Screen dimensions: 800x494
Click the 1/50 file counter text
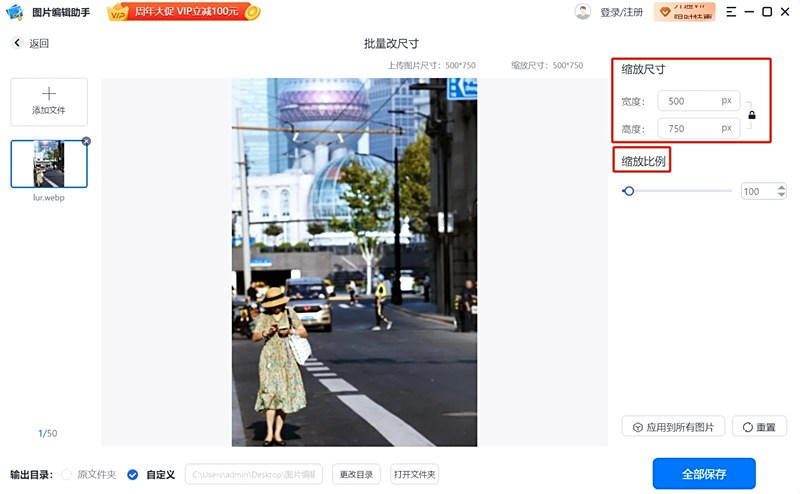48,433
